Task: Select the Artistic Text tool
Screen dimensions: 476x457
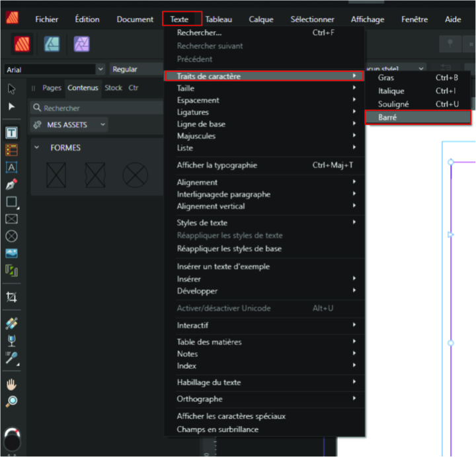Action: click(11, 167)
